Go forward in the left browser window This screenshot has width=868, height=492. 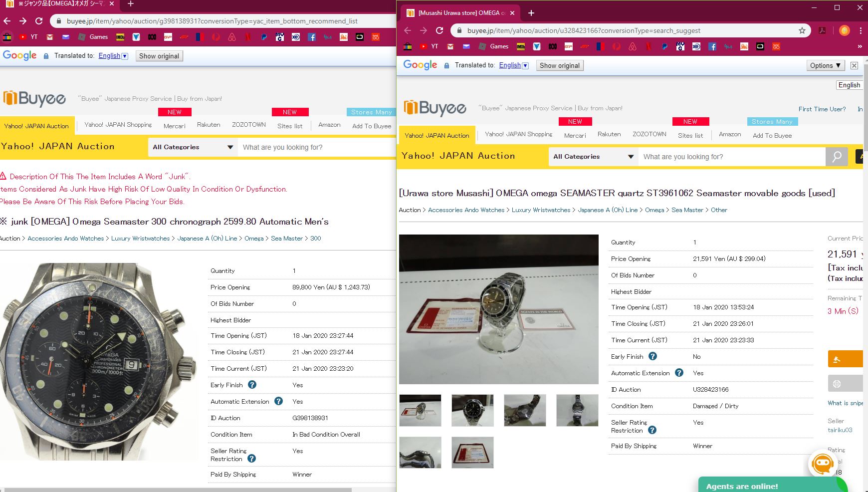(23, 21)
